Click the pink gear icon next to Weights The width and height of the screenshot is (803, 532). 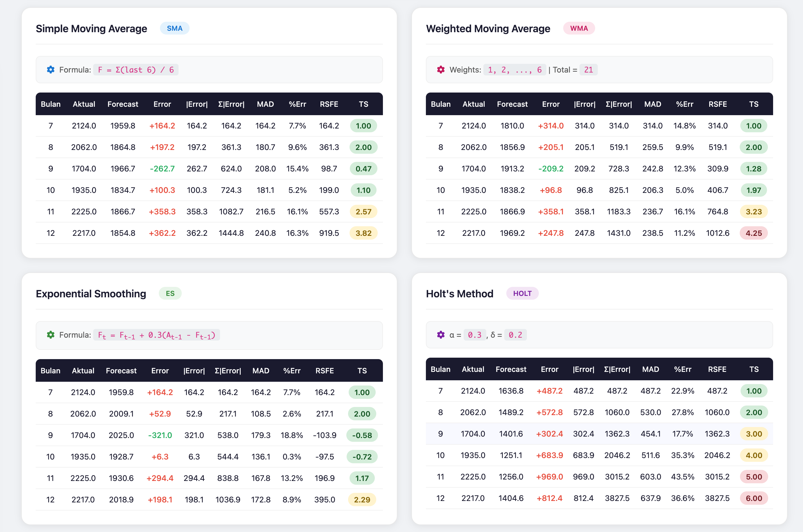441,70
